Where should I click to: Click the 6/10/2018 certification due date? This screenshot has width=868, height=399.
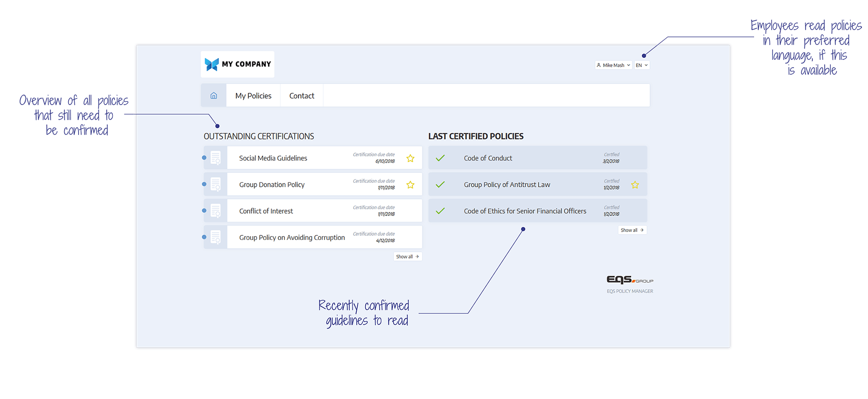pos(385,162)
